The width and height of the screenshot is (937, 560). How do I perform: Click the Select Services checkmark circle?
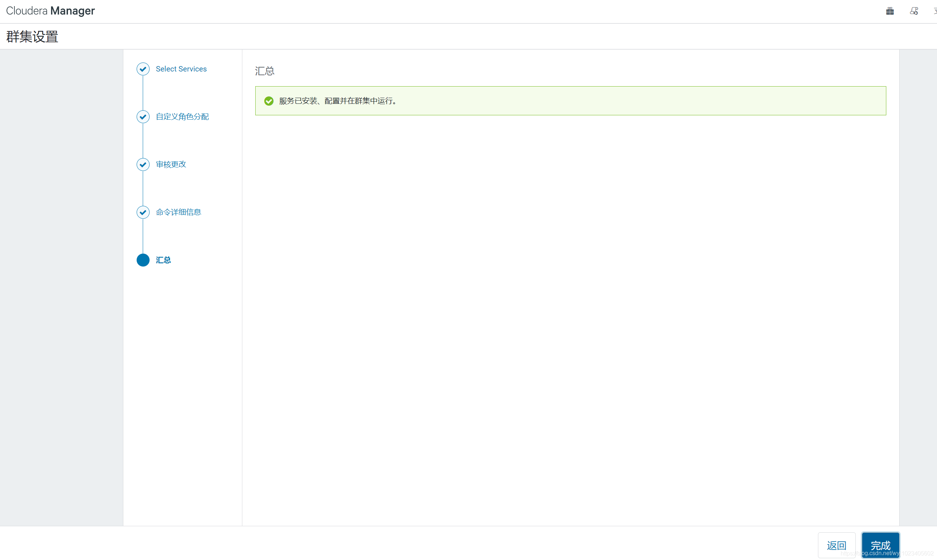point(143,69)
